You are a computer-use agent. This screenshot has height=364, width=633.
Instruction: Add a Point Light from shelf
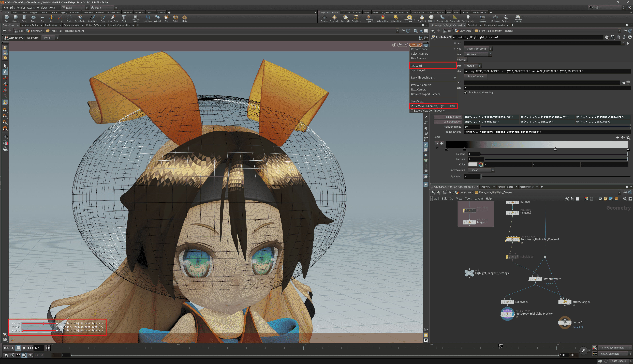tap(334, 18)
